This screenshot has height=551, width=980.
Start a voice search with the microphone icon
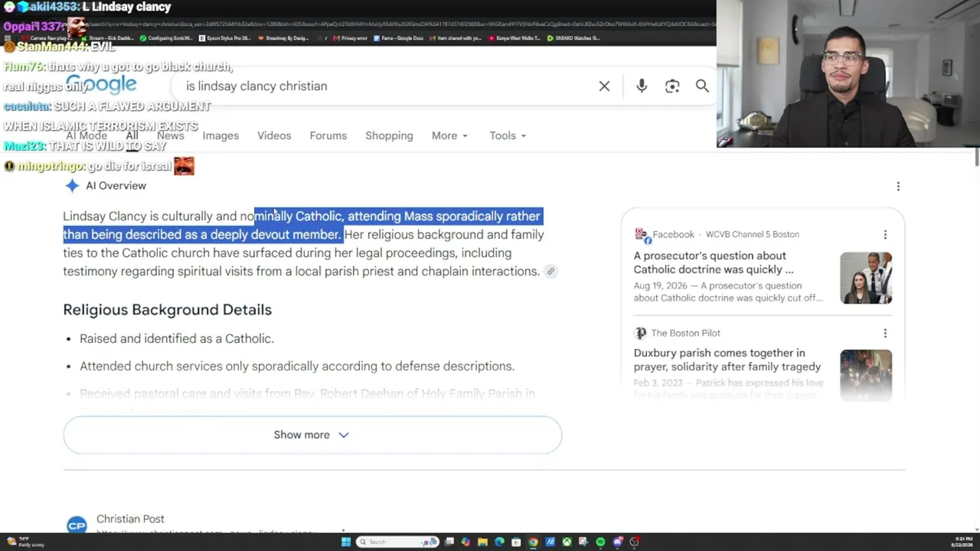(x=642, y=86)
